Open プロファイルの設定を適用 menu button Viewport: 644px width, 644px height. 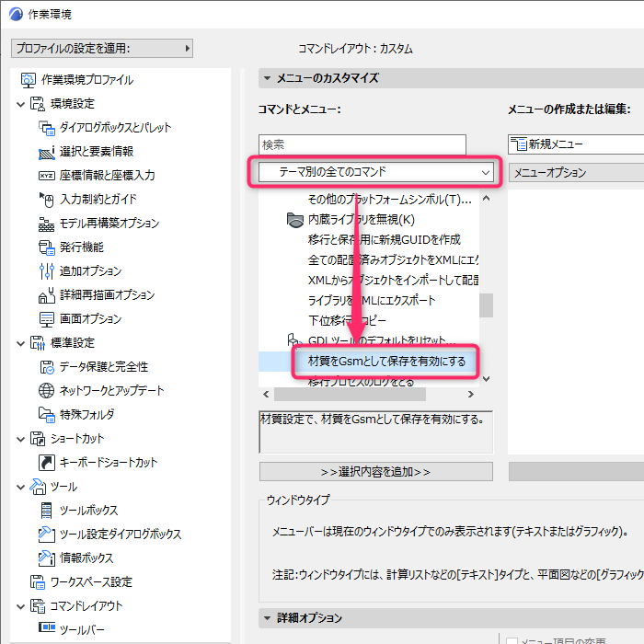click(102, 48)
